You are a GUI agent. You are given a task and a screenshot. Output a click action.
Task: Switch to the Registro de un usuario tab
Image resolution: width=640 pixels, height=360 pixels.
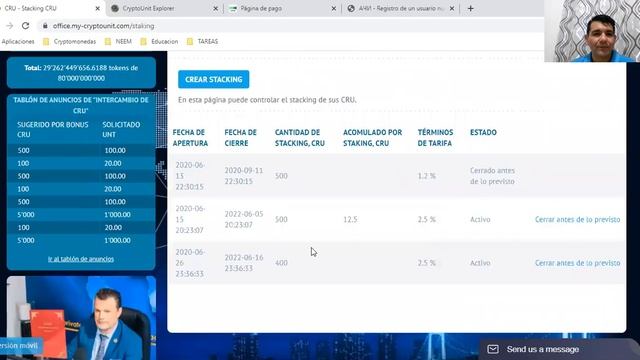tap(400, 8)
